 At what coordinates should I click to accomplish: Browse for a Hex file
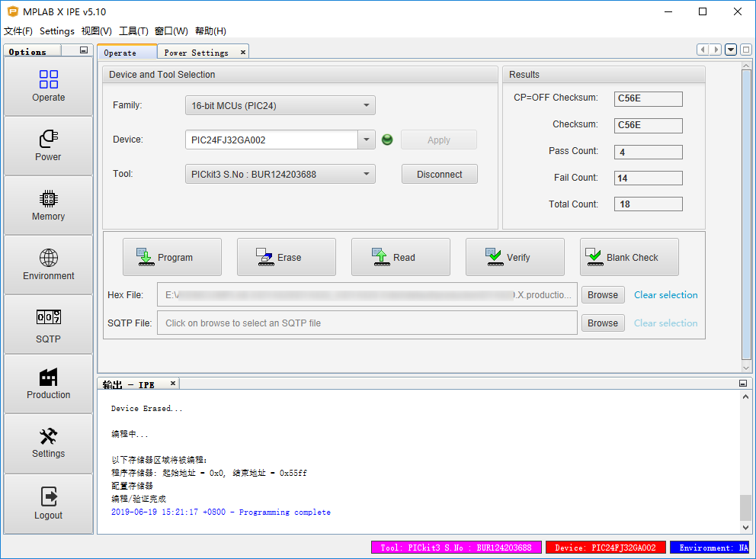[603, 294]
